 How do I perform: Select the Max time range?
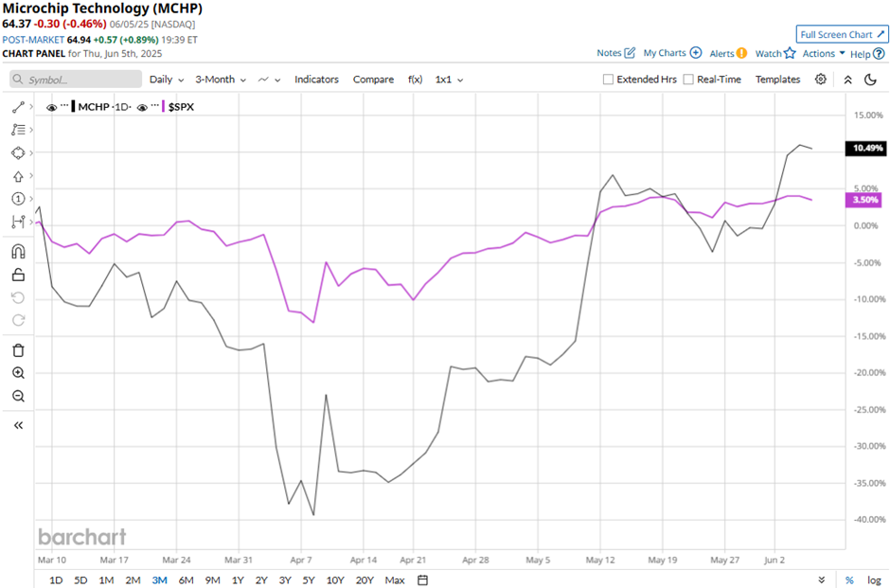(395, 580)
